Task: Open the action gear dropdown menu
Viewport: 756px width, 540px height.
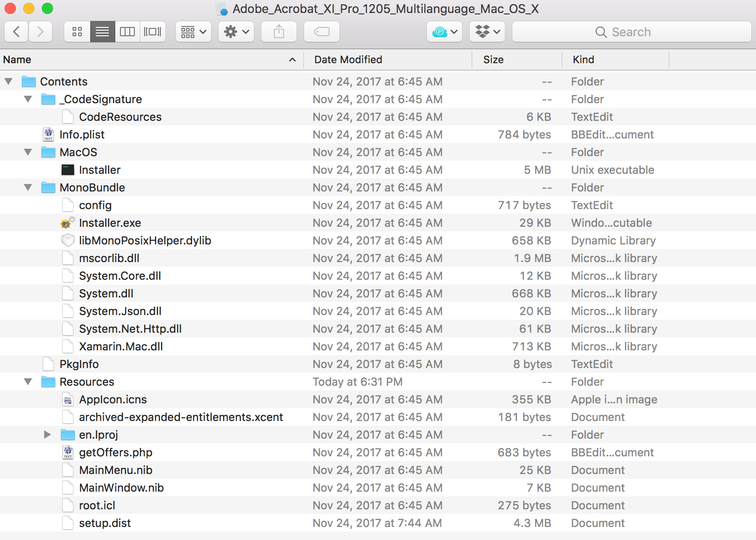Action: tap(236, 32)
